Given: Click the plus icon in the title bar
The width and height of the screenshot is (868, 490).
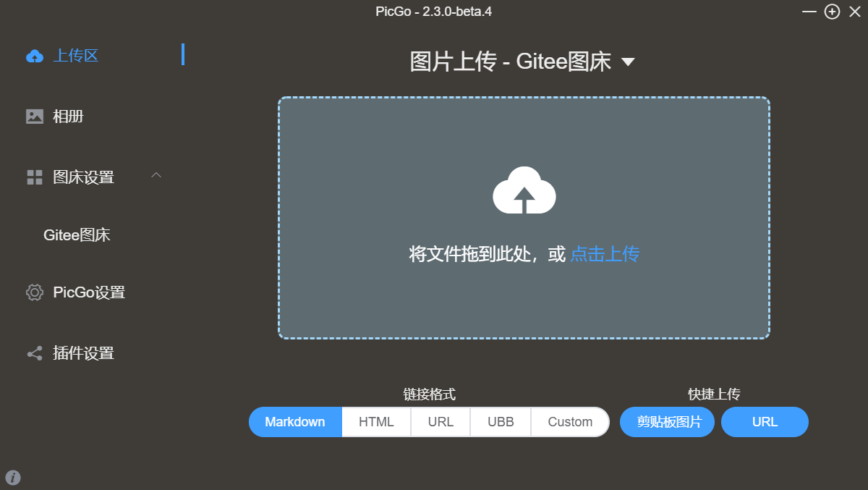Looking at the screenshot, I should [x=832, y=12].
